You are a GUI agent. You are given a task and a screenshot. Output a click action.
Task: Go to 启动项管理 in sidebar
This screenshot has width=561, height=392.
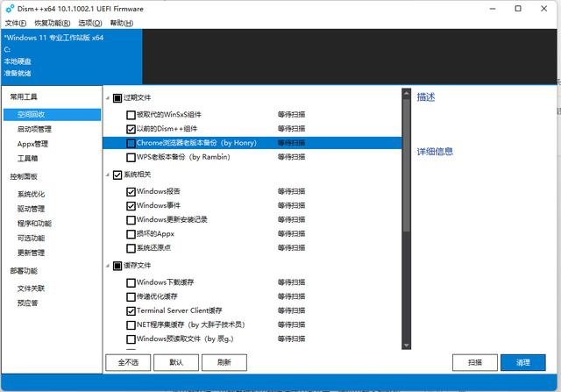(x=33, y=129)
